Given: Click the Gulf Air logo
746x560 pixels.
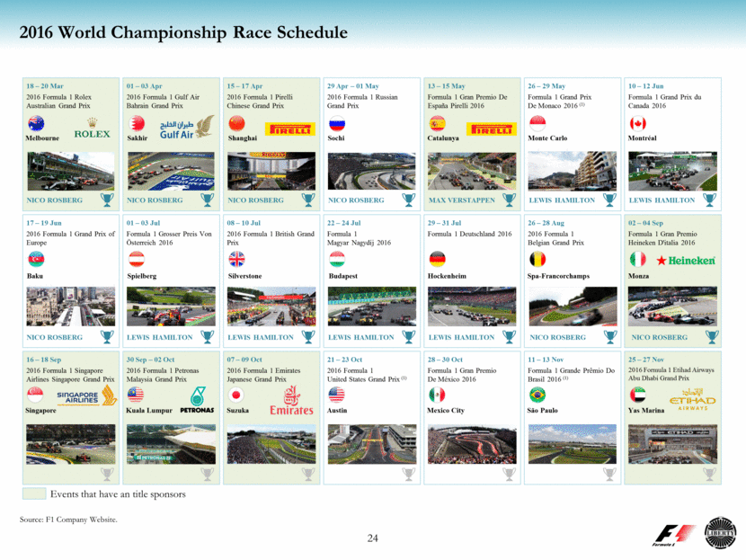Looking at the screenshot, I should coord(187,130).
